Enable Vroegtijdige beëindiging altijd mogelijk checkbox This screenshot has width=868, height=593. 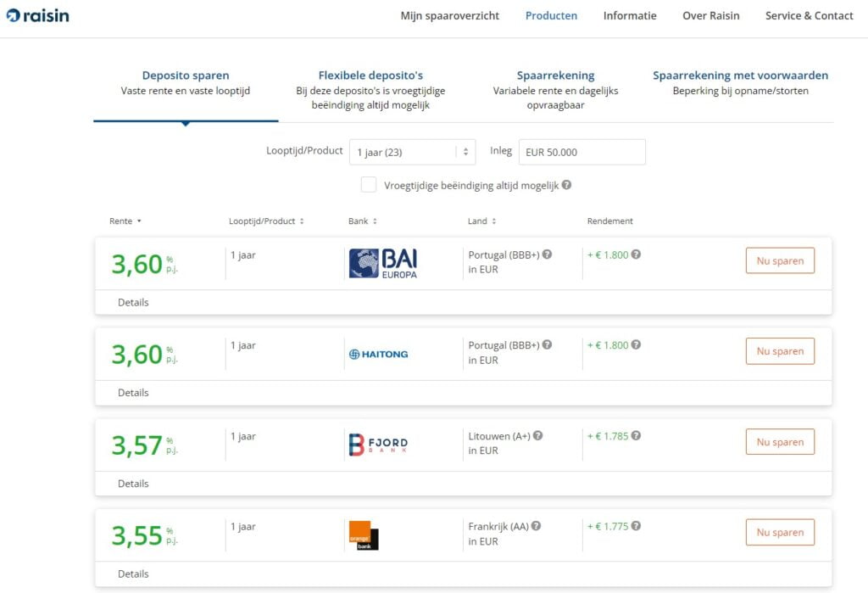click(x=369, y=185)
